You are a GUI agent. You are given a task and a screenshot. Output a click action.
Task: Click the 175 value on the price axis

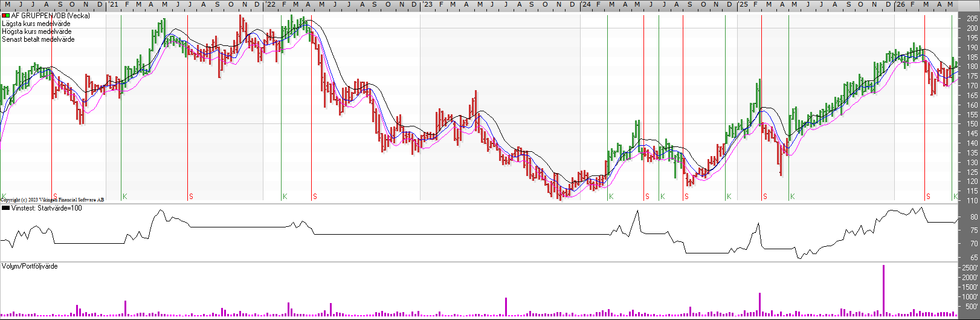(972, 76)
